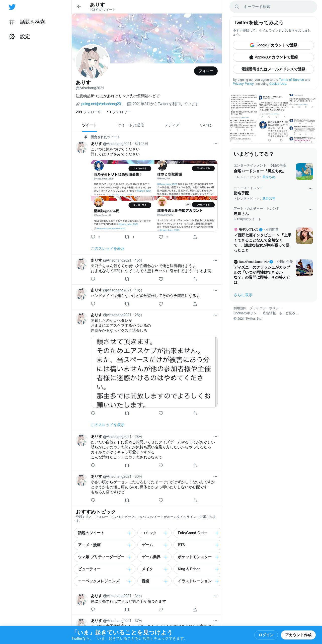The height and width of the screenshot is (644, 322).
Task: Open more menu on 16分 tweet
Action: click(x=215, y=260)
